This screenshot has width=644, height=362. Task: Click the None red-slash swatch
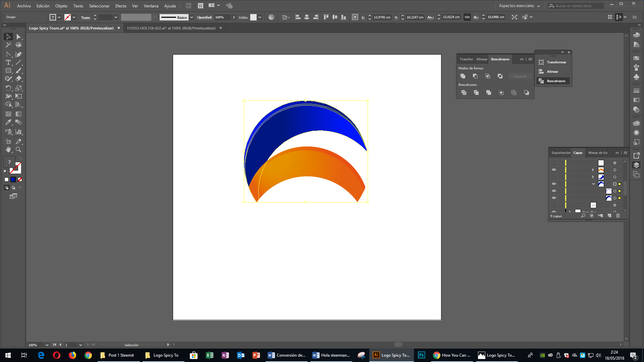pyautogui.click(x=20, y=179)
